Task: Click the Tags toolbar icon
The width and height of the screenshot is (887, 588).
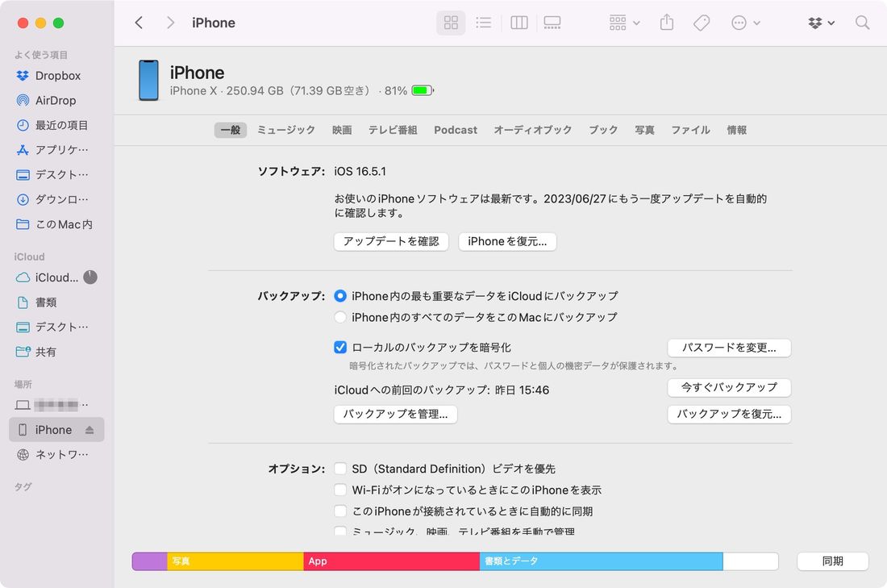Action: pyautogui.click(x=702, y=23)
